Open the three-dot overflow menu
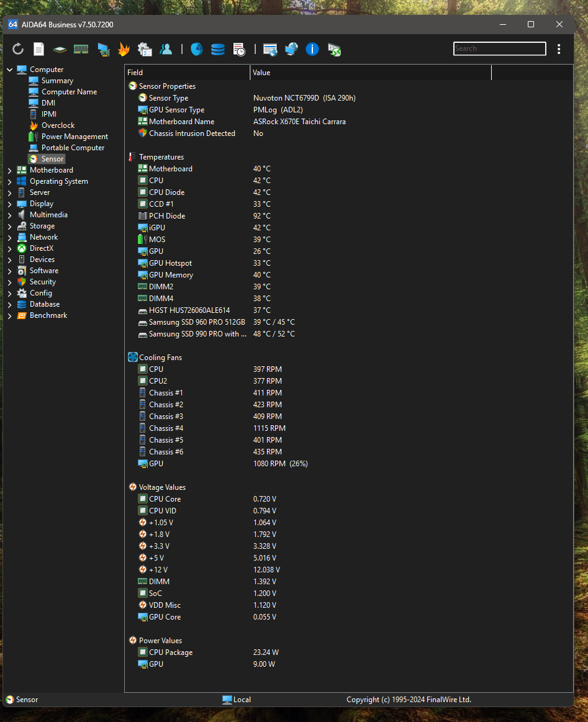 click(x=559, y=49)
